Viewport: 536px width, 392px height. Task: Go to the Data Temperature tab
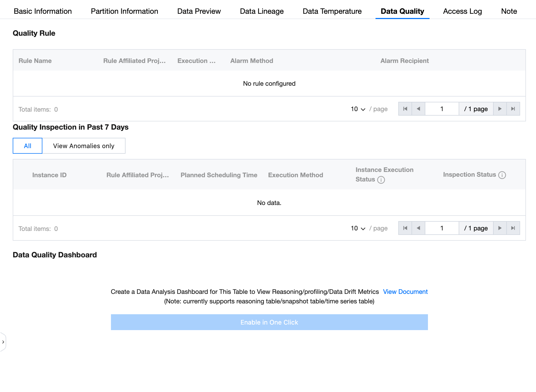coord(332,11)
